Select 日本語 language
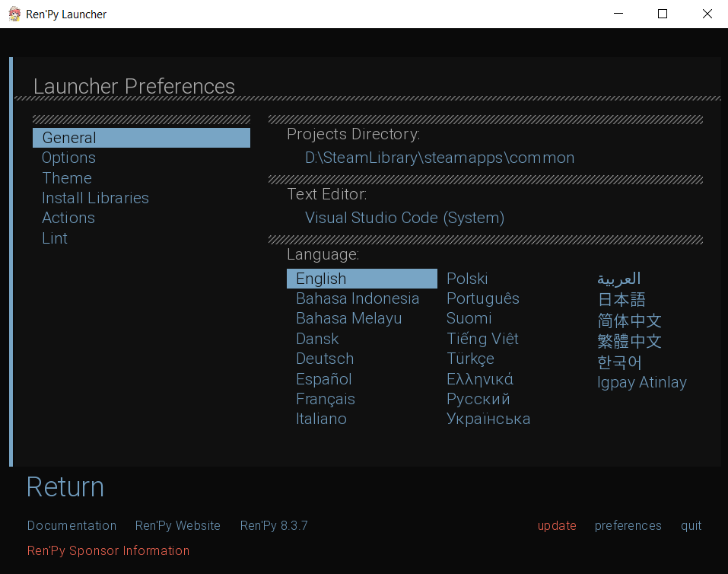Screen dimensions: 728x574 point(622,299)
